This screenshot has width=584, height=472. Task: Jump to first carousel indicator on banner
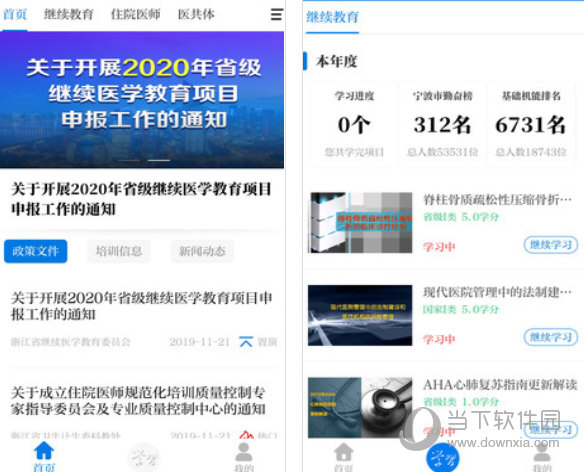[129, 160]
